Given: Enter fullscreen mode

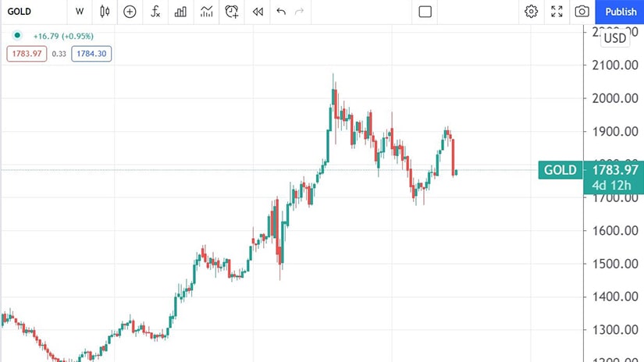Looking at the screenshot, I should coord(557,12).
